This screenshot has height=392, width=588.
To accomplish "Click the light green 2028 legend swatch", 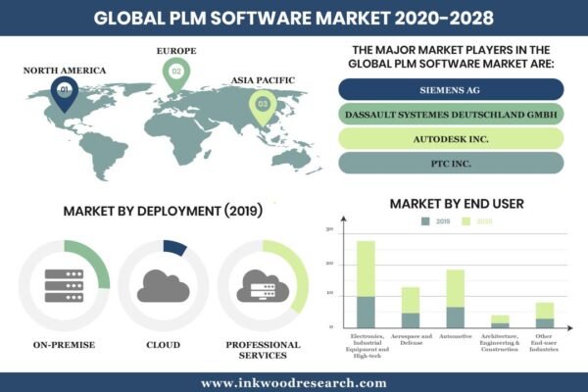I will tap(465, 221).
